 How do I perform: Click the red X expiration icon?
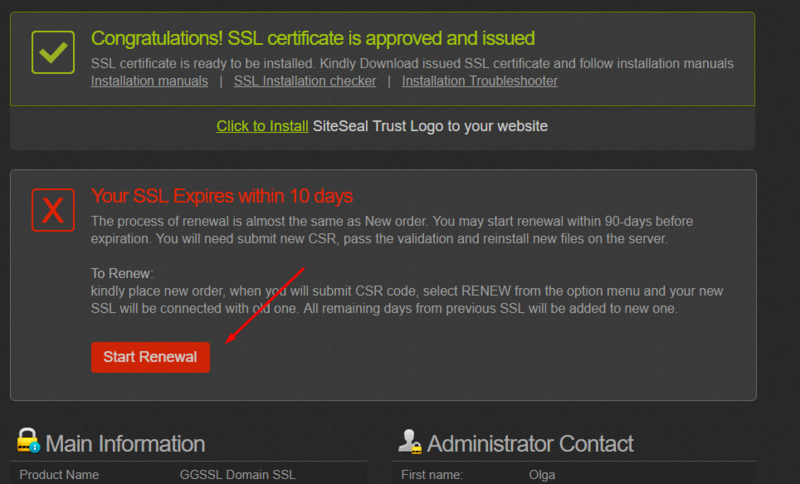[53, 210]
